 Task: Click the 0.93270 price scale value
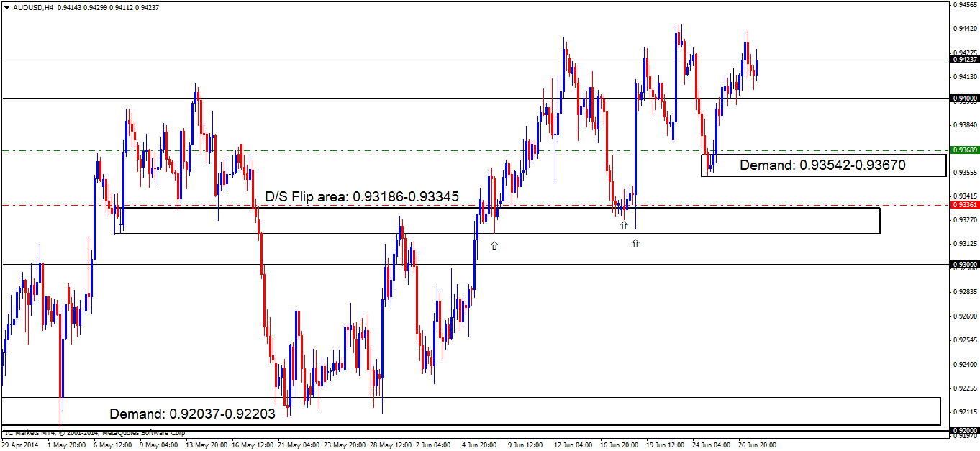click(965, 220)
